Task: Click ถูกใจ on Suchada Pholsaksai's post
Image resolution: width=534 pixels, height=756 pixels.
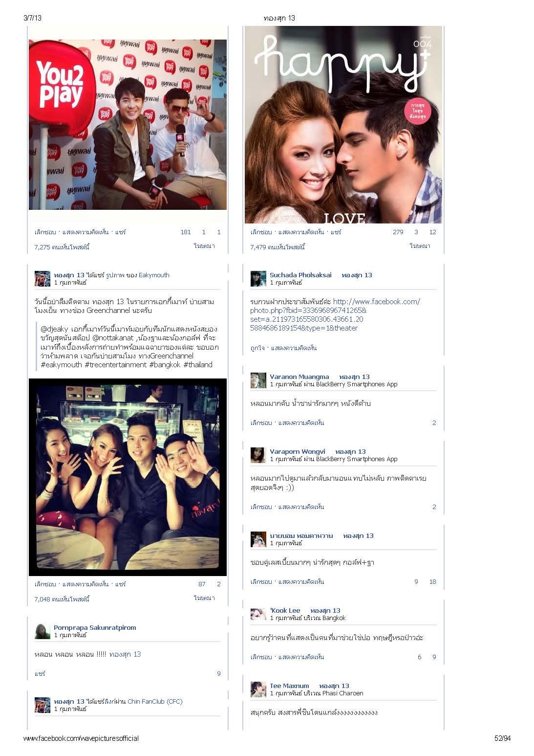Action: pos(257,348)
